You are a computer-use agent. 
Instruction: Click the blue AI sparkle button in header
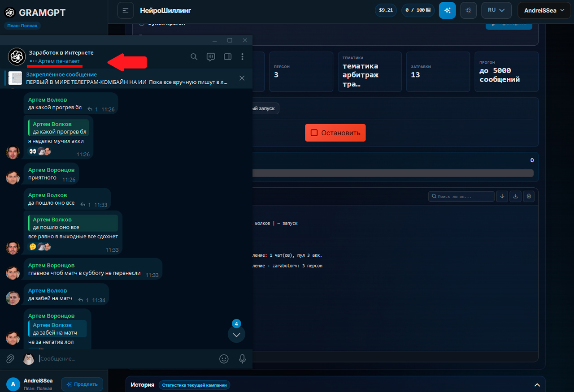pyautogui.click(x=447, y=10)
